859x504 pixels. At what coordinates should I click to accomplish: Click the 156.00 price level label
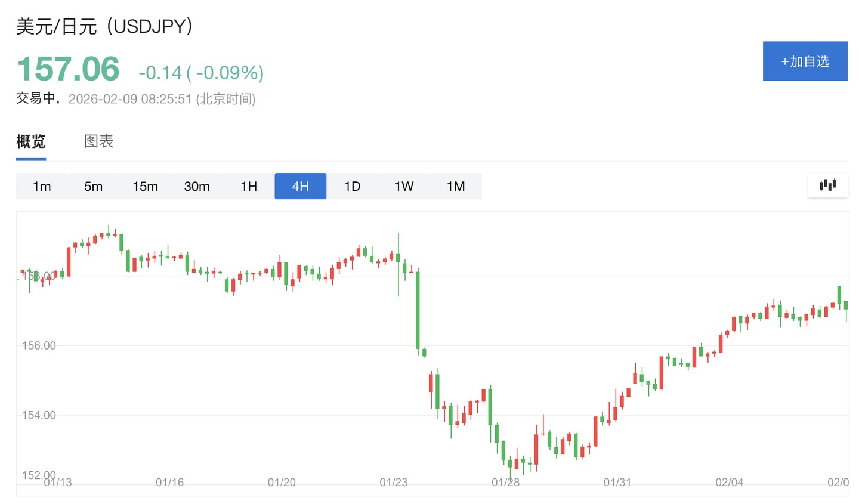click(39, 345)
